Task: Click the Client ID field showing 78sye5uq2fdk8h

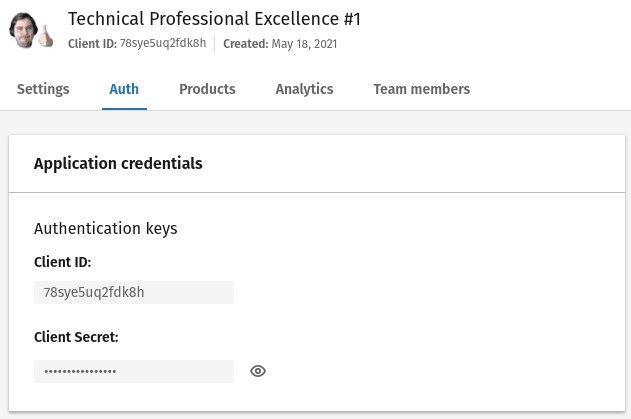Action: (x=134, y=292)
